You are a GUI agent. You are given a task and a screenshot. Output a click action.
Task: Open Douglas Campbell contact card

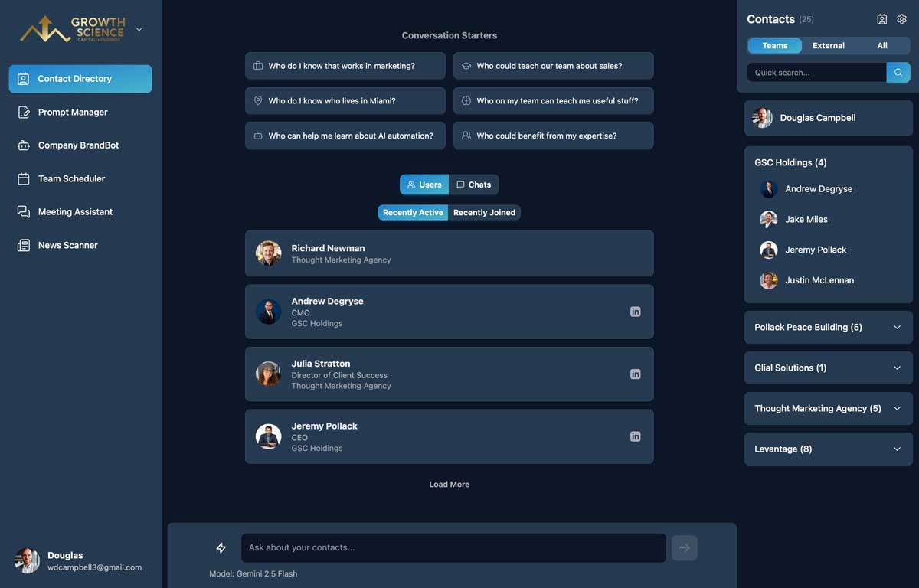tap(829, 118)
